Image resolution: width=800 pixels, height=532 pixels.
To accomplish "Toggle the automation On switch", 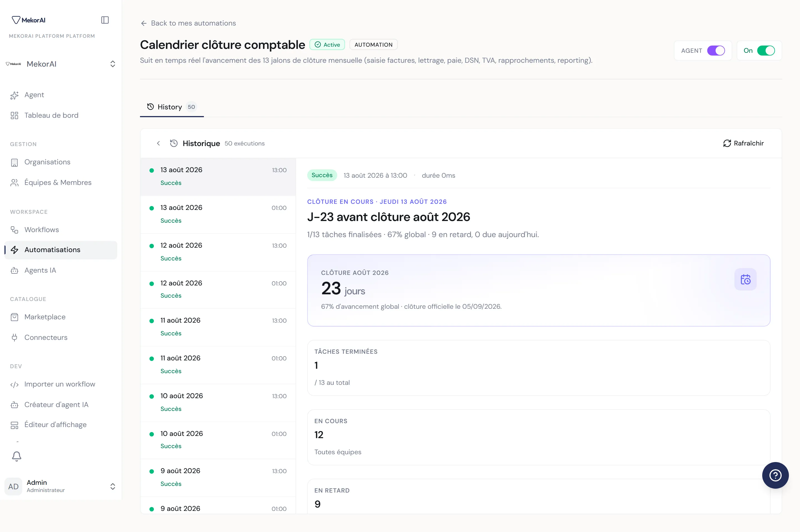I will point(766,51).
